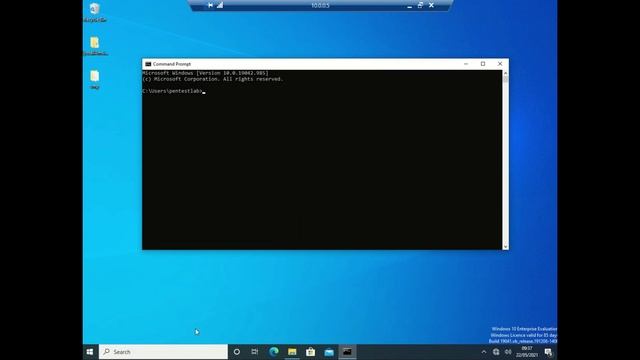Click Command Prompt scrollbar down arrow
This screenshot has width=640, height=360.
[x=506, y=247]
